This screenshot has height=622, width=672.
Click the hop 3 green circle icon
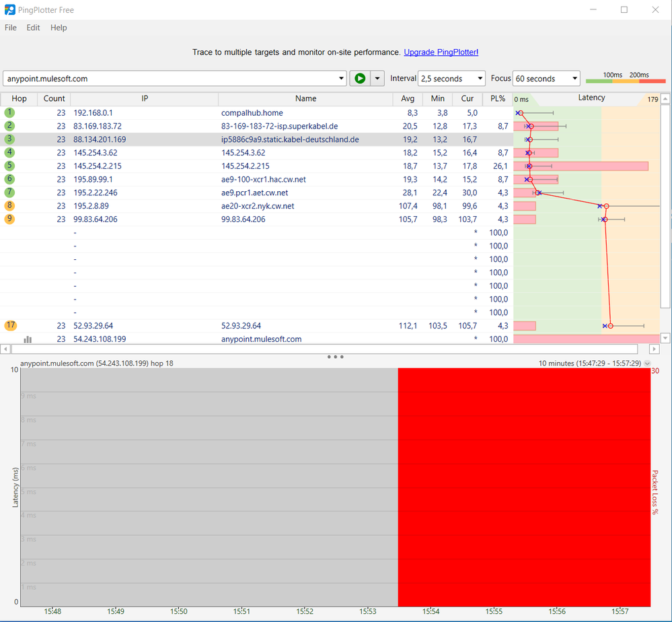pyautogui.click(x=9, y=139)
